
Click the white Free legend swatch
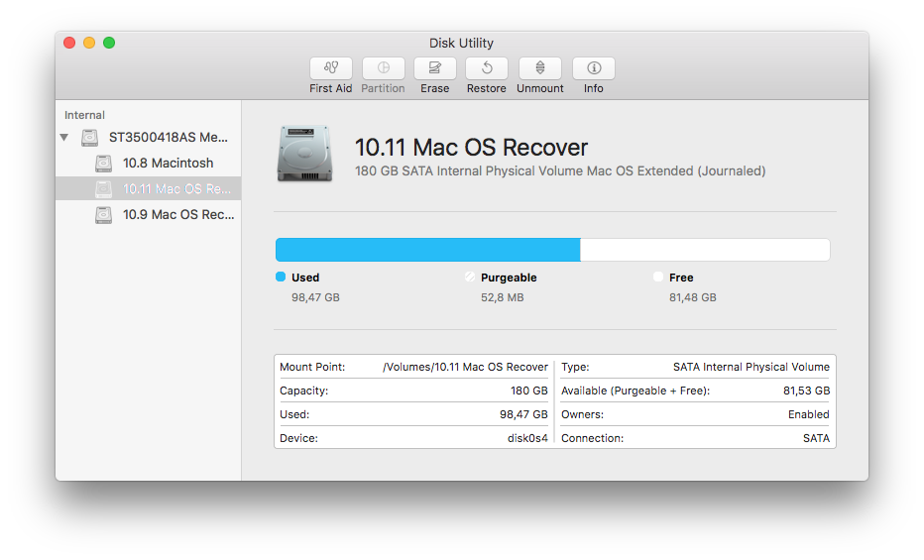(x=658, y=277)
